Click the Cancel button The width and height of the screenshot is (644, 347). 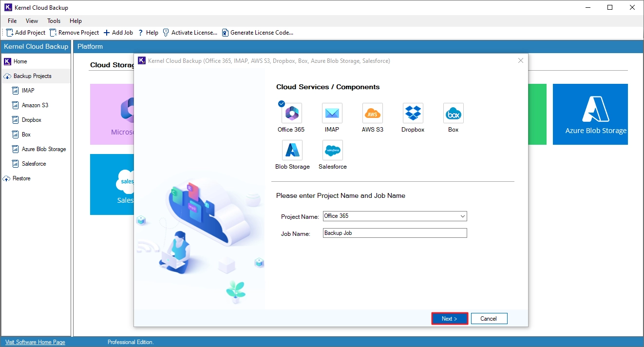(x=489, y=319)
